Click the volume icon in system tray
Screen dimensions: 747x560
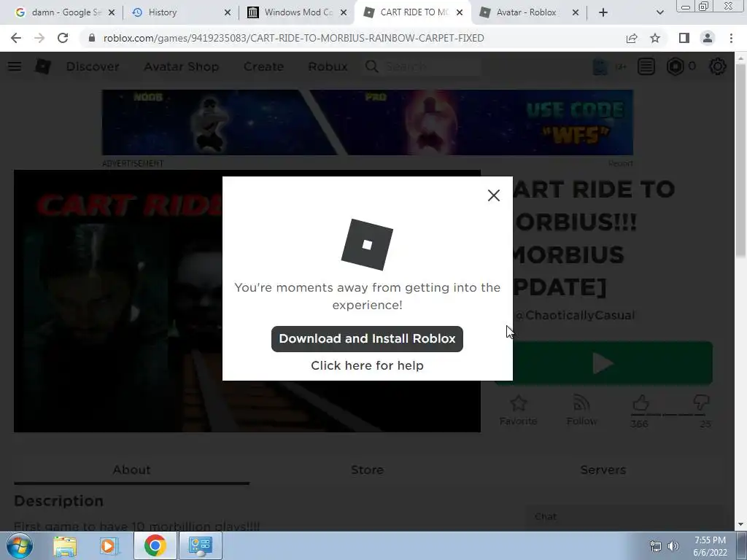[x=673, y=546]
